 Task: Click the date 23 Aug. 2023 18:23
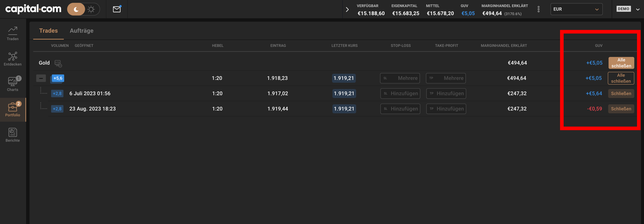coord(93,109)
